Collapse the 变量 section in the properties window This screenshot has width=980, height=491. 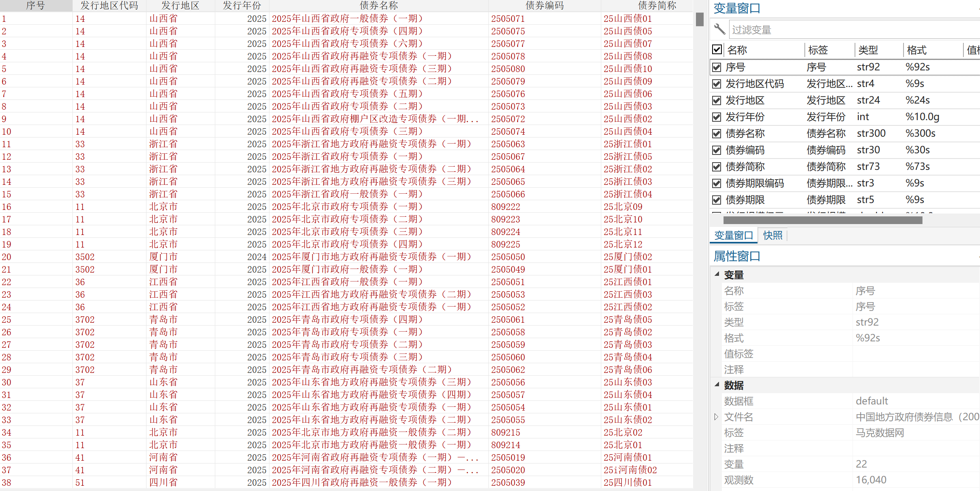717,274
